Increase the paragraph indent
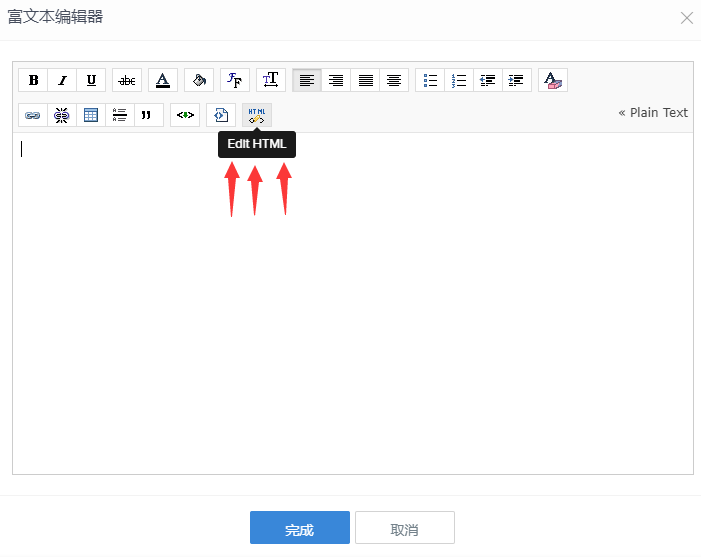The height and width of the screenshot is (557, 701). [x=517, y=80]
